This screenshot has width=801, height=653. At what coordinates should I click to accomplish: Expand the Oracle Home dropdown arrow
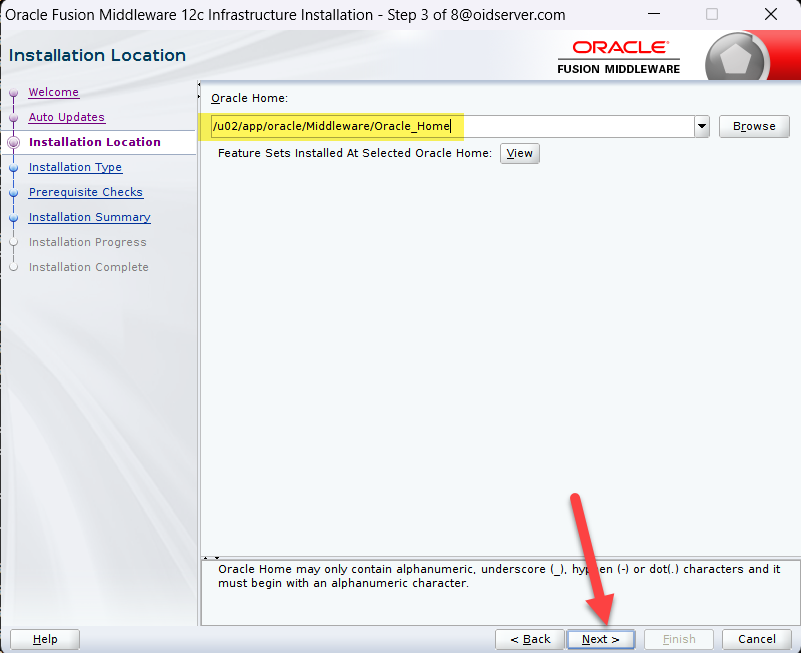(701, 126)
